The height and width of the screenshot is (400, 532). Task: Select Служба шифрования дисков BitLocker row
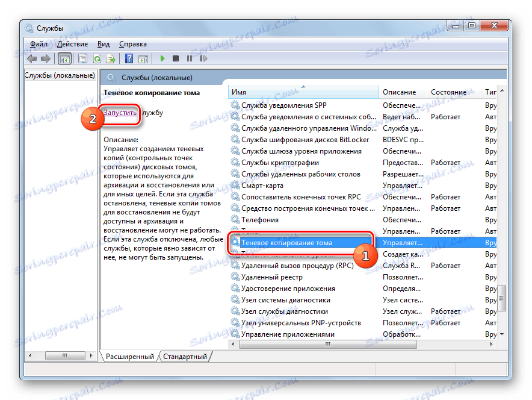pos(362,140)
